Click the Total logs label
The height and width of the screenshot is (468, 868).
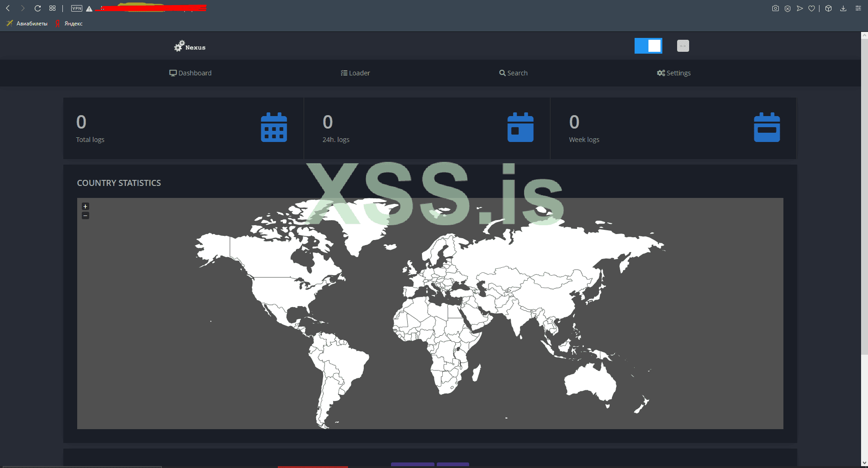click(90, 140)
